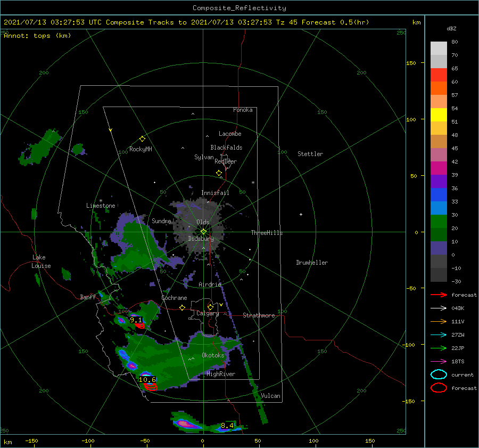Viewport: 479px width, 448px height.
Task: Click the radar center marker at Didsbury
Action: [203, 232]
